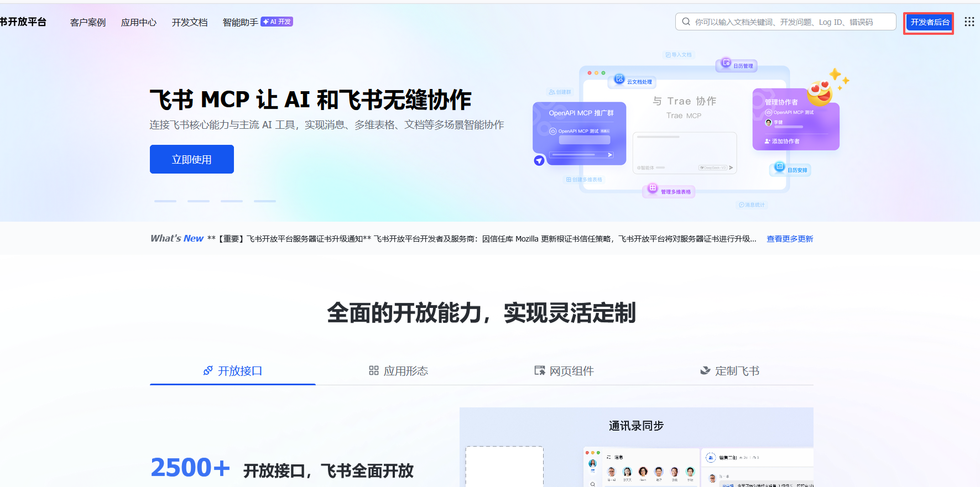
Task: Click the 定制飞书 icon
Action: pyautogui.click(x=705, y=370)
